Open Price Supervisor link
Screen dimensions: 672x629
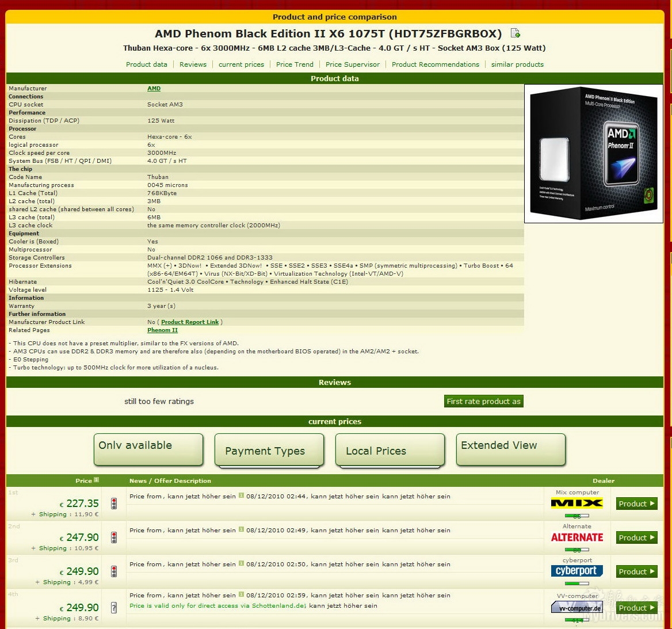point(353,64)
